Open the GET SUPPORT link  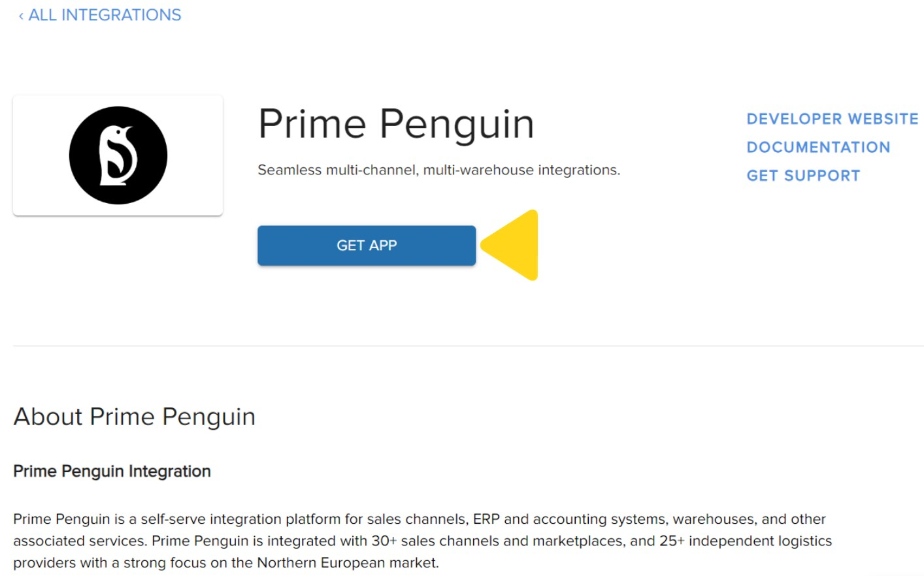click(803, 175)
